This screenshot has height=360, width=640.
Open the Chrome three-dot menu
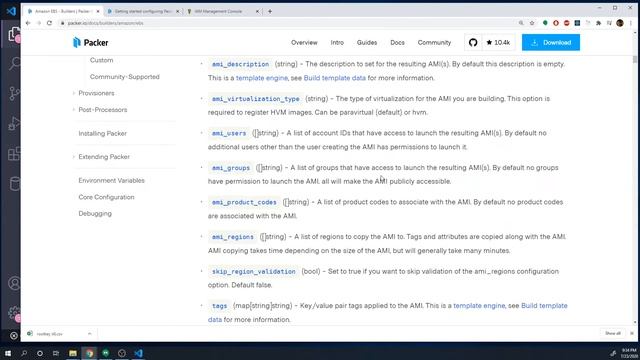click(631, 23)
